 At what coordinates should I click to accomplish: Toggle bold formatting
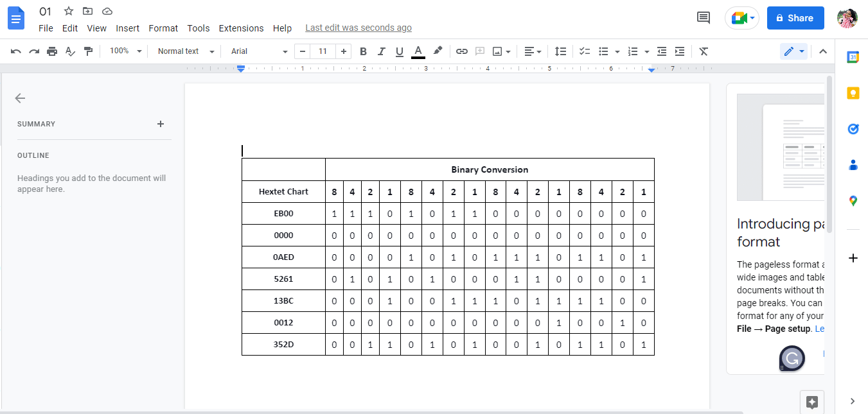pos(363,51)
